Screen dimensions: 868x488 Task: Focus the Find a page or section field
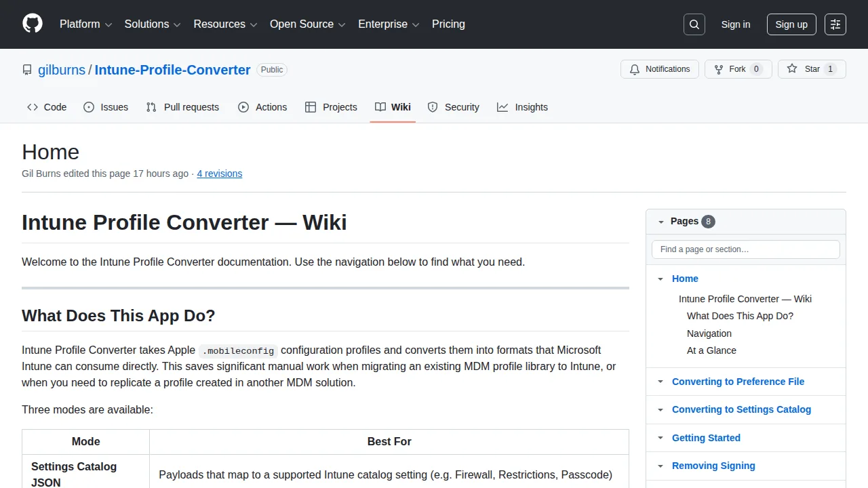point(746,249)
